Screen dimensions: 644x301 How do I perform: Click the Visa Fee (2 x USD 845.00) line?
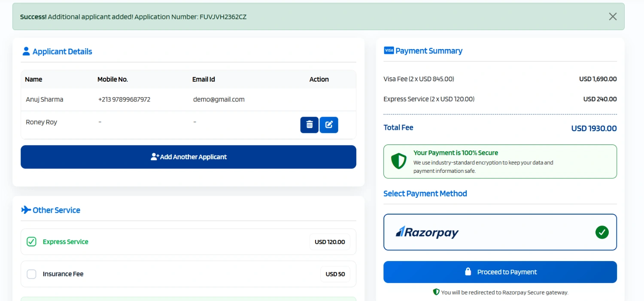point(419,79)
